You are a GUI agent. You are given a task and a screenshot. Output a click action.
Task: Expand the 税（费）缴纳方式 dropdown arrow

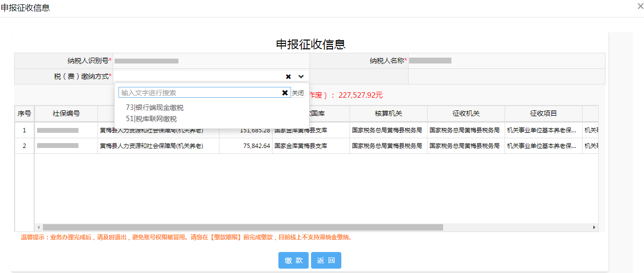coord(301,77)
